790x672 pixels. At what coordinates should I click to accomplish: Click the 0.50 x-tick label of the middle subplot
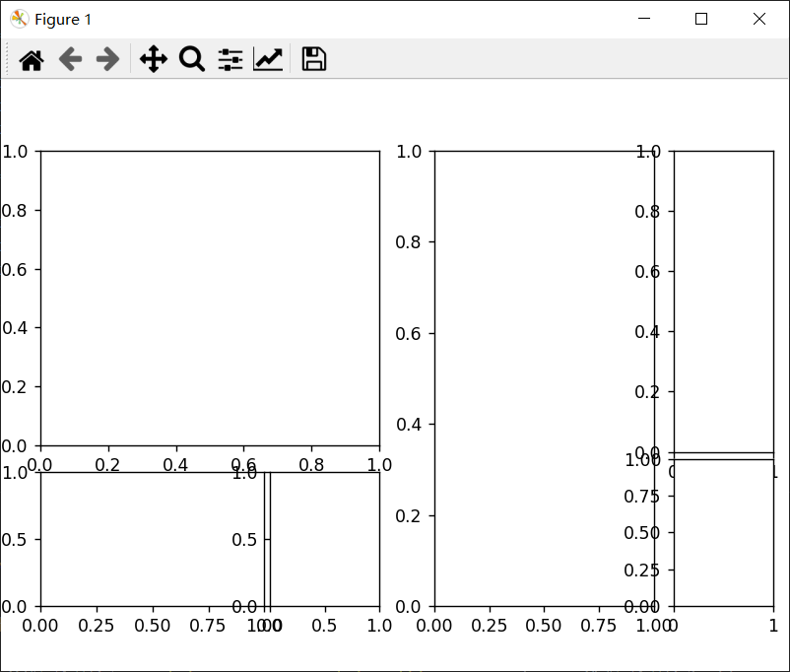pyautogui.click(x=543, y=626)
